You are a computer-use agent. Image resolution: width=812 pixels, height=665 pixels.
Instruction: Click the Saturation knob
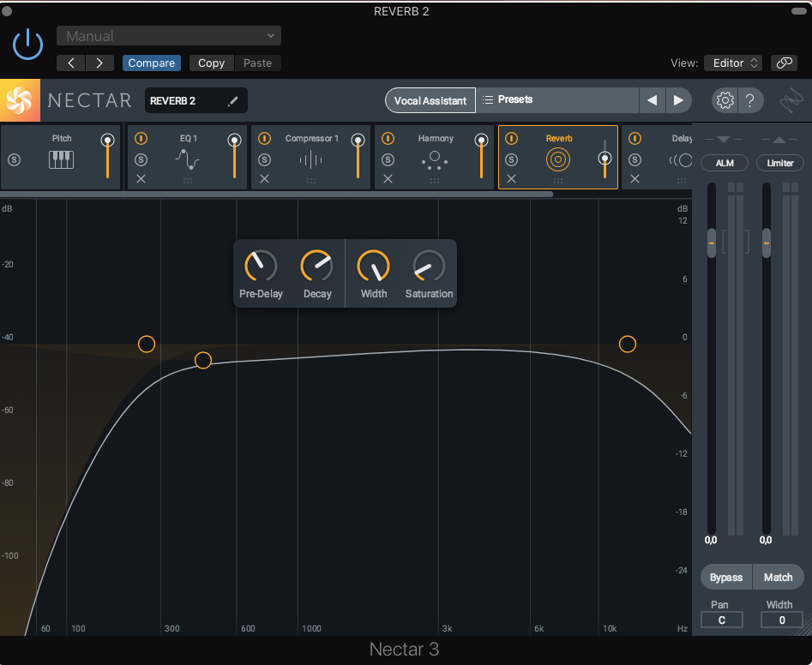429,267
